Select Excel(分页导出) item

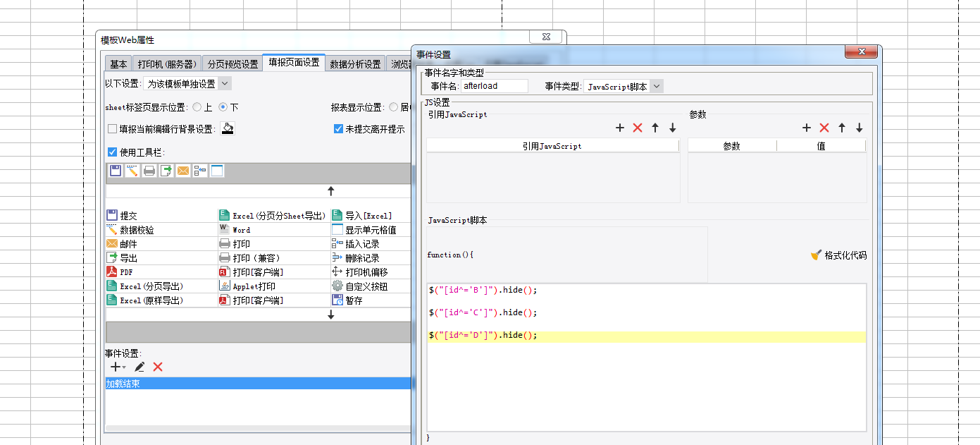pyautogui.click(x=145, y=286)
